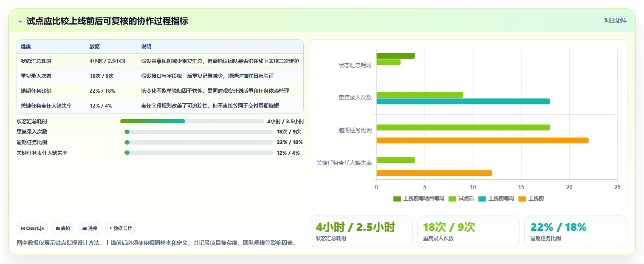
Task: Click the teal 重复录入次数 chart bar
Action: click(463, 101)
